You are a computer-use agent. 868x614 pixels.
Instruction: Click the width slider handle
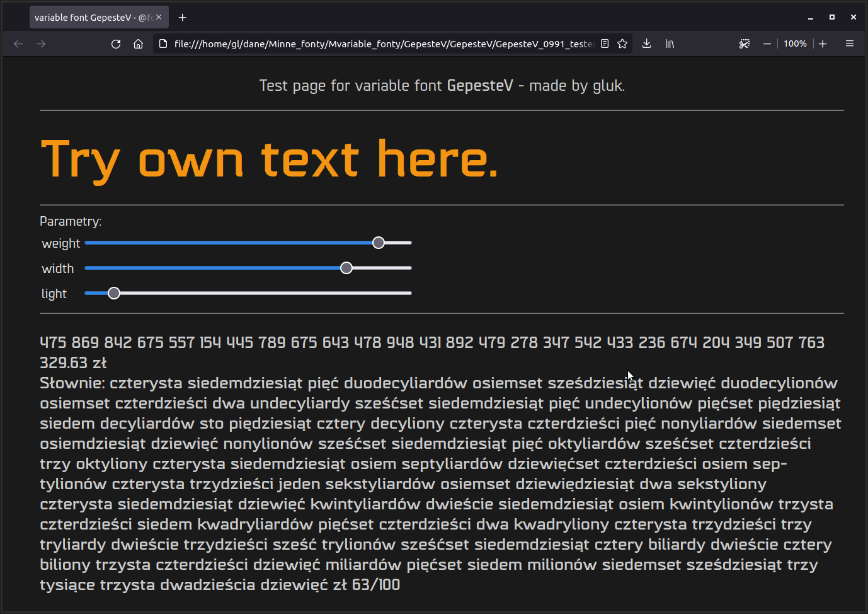click(x=346, y=268)
